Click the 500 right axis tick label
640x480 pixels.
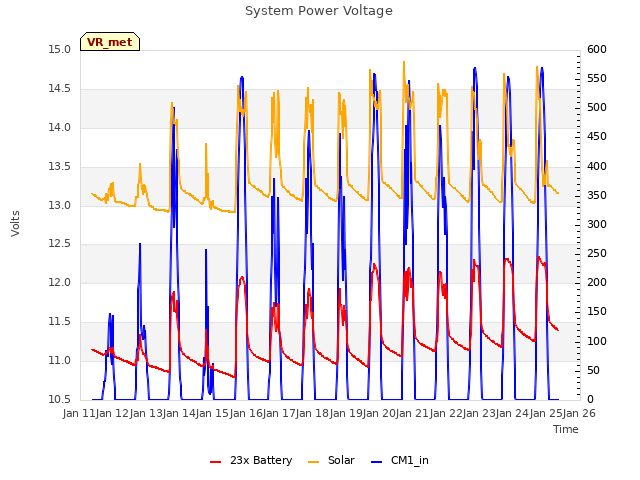click(597, 108)
